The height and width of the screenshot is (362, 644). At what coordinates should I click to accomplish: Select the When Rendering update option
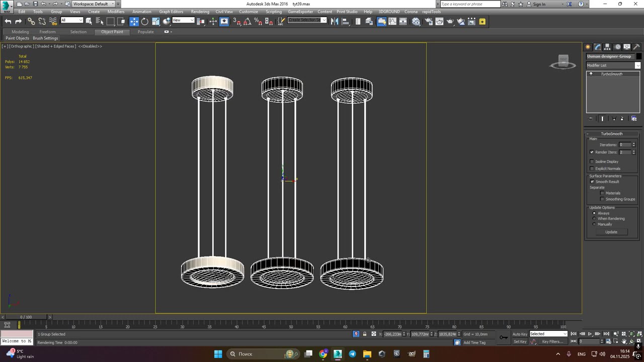pos(594,219)
